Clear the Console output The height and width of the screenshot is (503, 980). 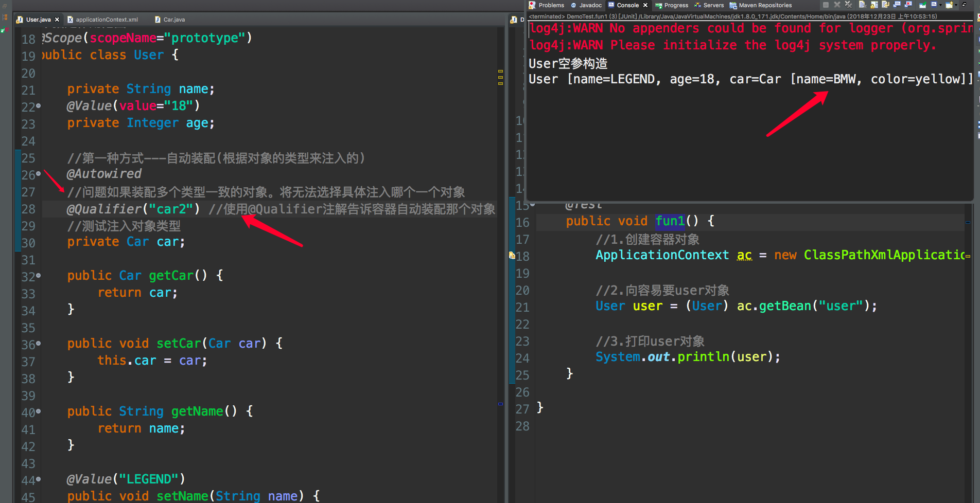[862, 5]
